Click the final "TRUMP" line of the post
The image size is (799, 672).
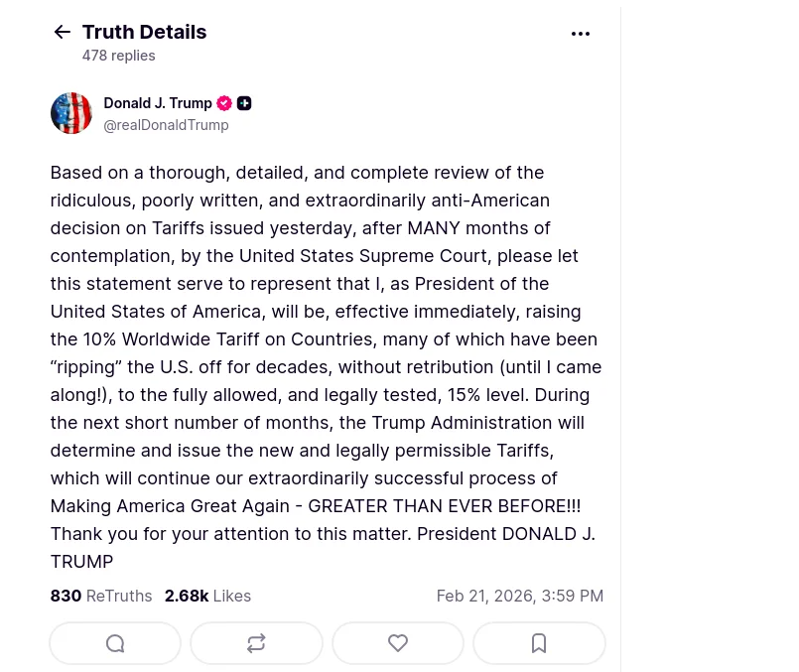pos(81,562)
